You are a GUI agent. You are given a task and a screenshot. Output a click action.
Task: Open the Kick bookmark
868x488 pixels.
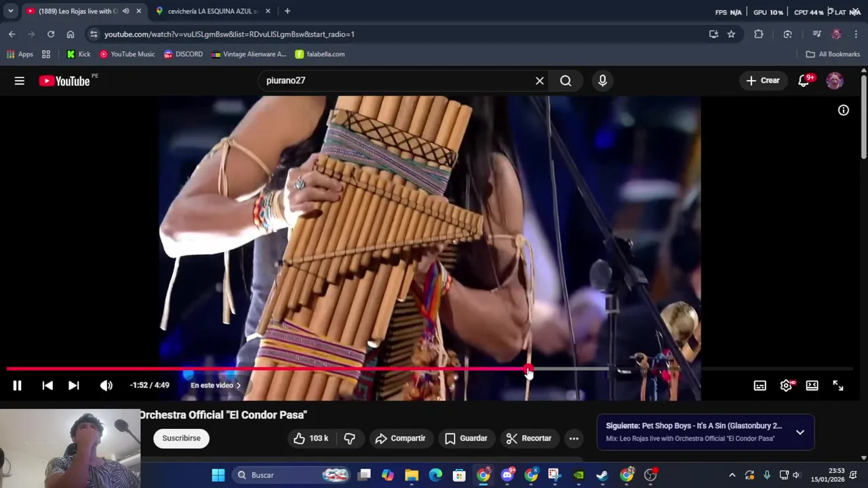tap(79, 54)
